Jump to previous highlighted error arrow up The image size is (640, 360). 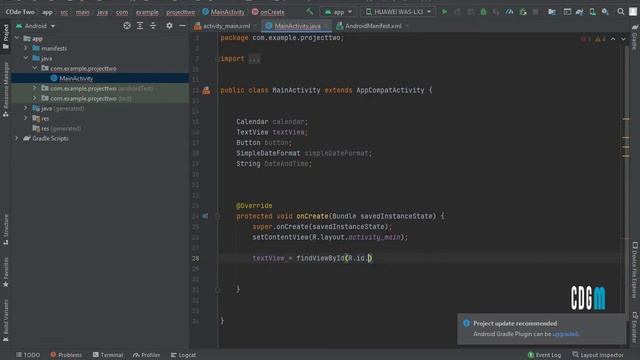click(613, 39)
